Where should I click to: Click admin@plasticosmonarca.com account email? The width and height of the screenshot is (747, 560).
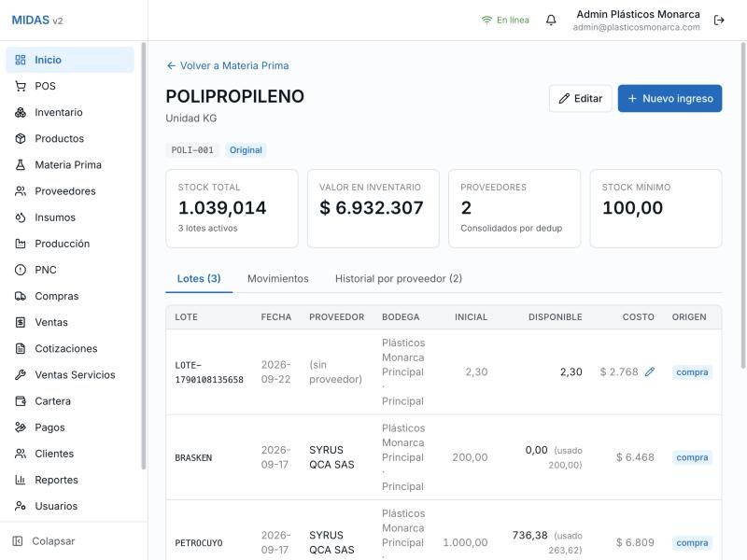coord(637,27)
